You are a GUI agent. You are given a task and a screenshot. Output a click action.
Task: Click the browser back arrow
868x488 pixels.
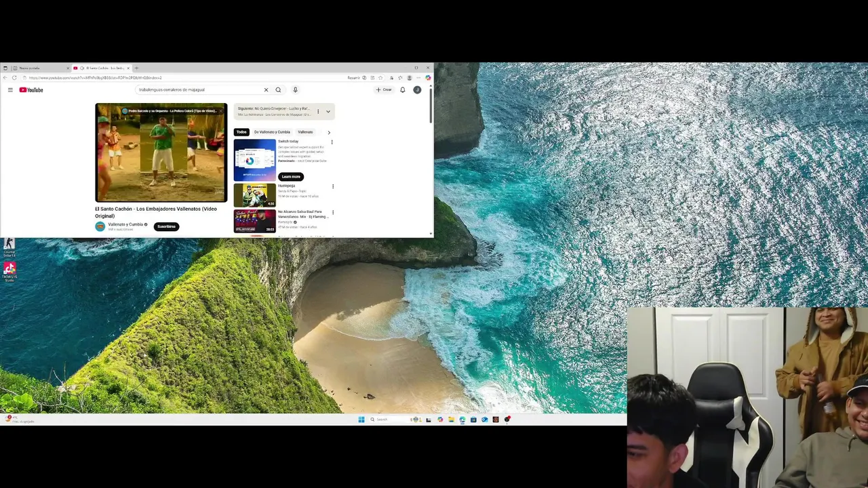click(5, 78)
